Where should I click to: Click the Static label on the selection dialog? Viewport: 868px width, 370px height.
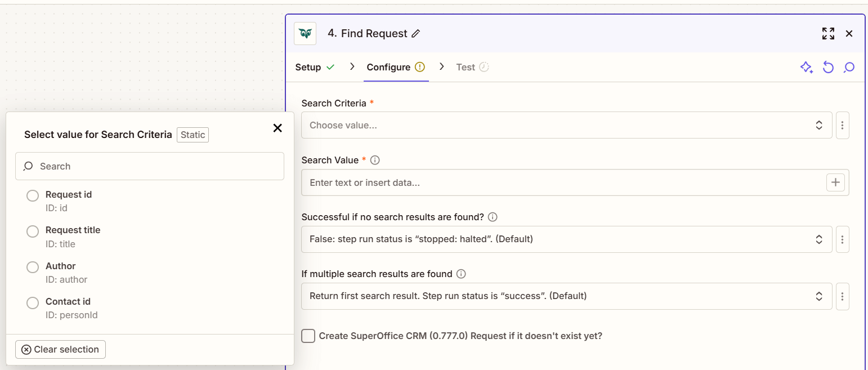(x=193, y=135)
